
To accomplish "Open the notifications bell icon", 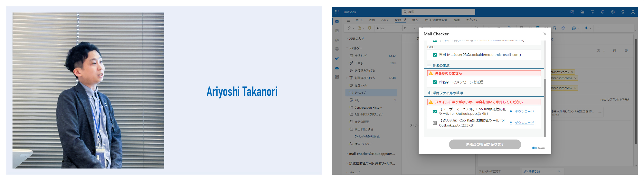I will tap(602, 12).
